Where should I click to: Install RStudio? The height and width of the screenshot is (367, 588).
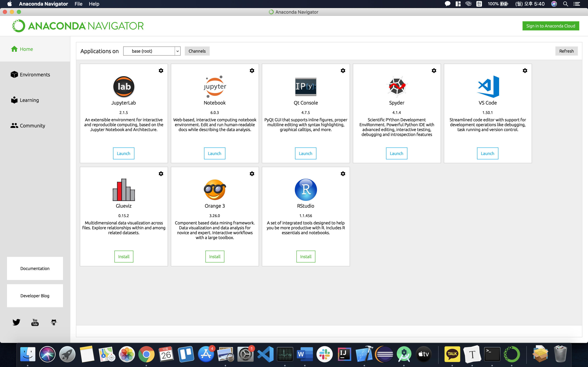[306, 257]
